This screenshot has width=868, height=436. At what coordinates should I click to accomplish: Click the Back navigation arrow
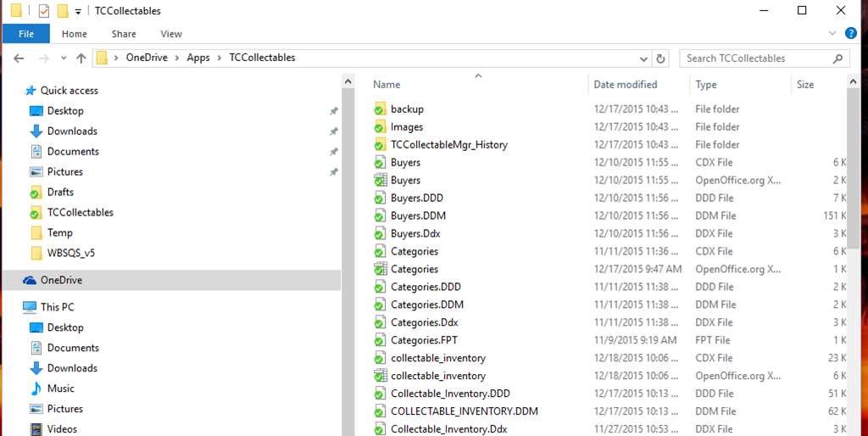click(x=19, y=59)
